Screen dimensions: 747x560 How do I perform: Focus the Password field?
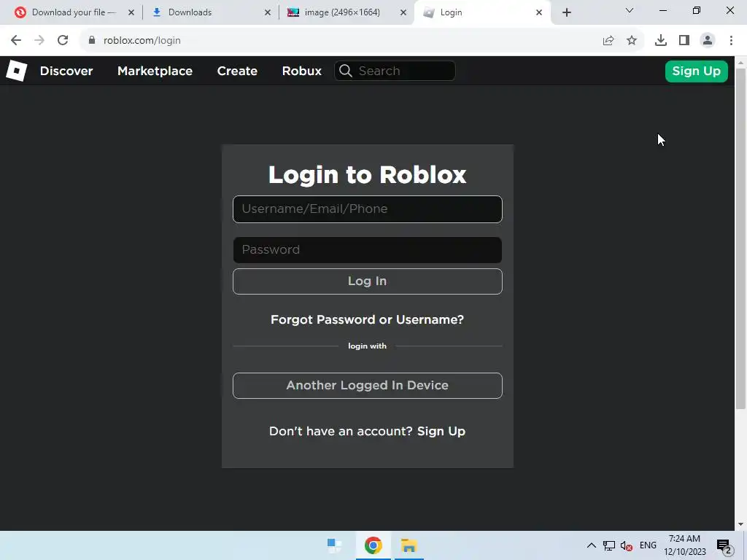point(368,250)
